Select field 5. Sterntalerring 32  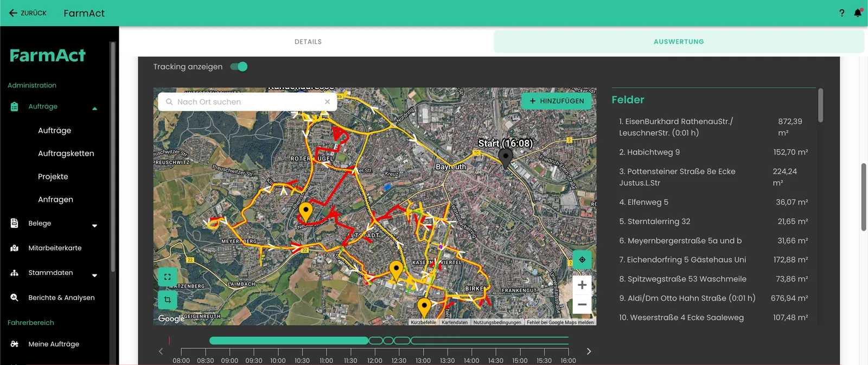click(x=713, y=222)
